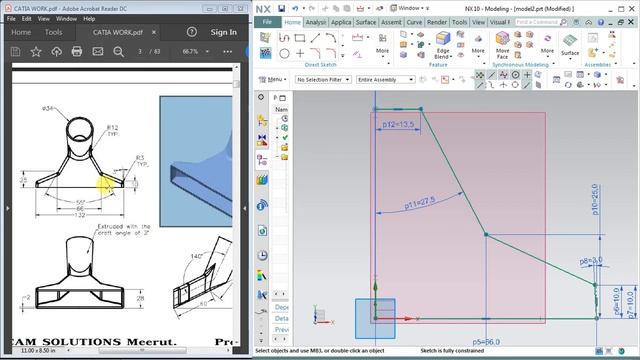The image size is (640, 360).
Task: Save the NX model with the floppy icon
Action: (281, 9)
